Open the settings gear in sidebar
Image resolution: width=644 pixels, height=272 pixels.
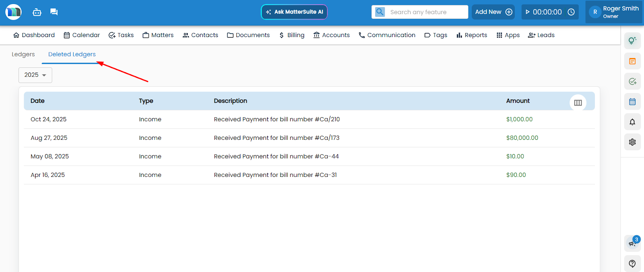[632, 142]
